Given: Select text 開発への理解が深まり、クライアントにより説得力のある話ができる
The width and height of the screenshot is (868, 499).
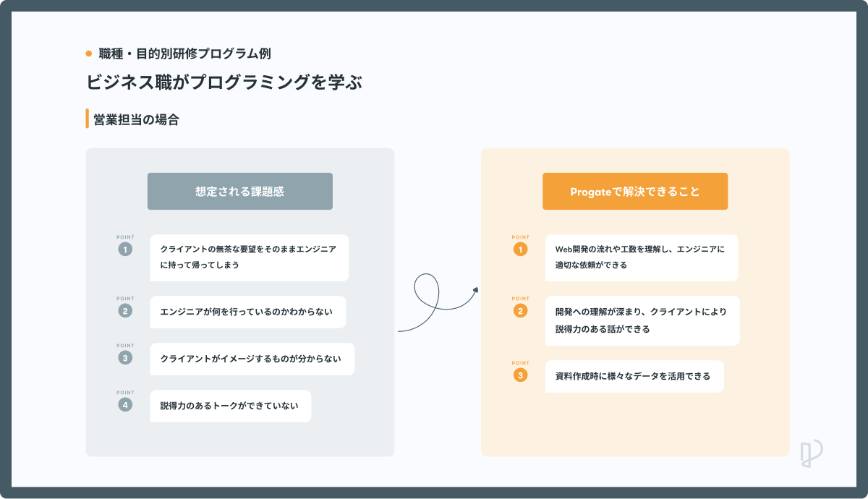Looking at the screenshot, I should coord(641,320).
